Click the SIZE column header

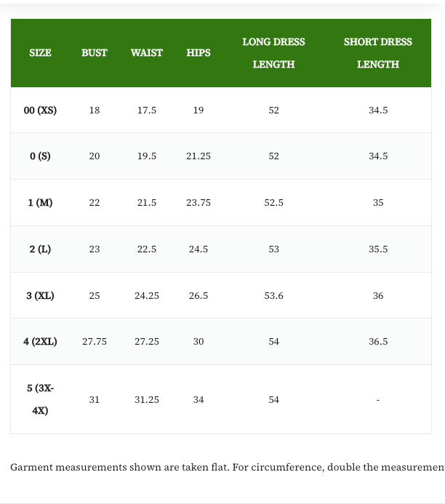[x=40, y=52]
